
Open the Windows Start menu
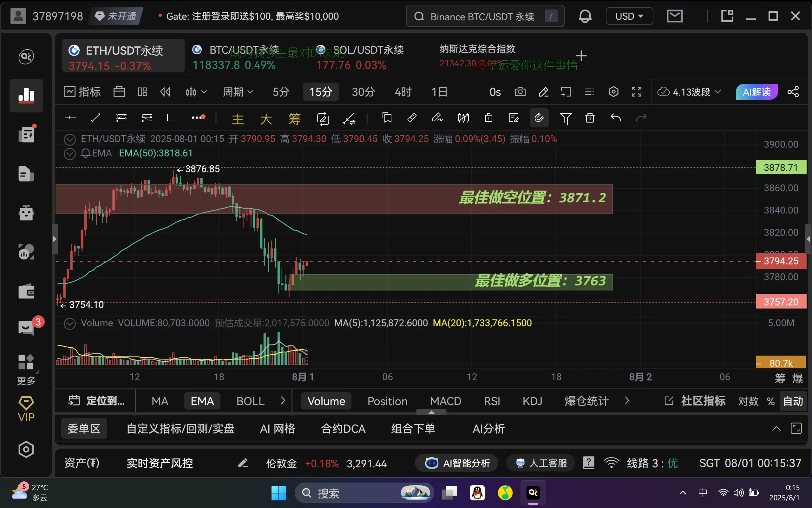tap(278, 493)
